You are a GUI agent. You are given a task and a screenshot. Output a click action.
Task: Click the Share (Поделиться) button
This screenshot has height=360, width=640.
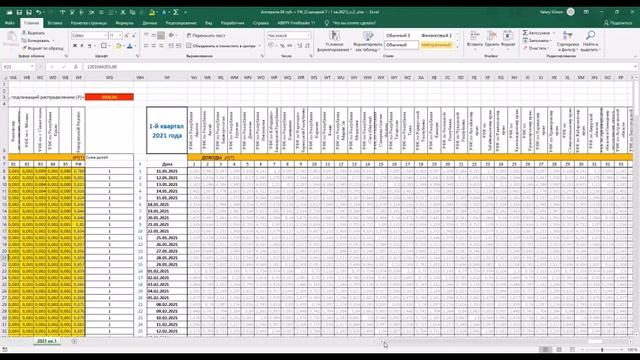tap(618, 23)
